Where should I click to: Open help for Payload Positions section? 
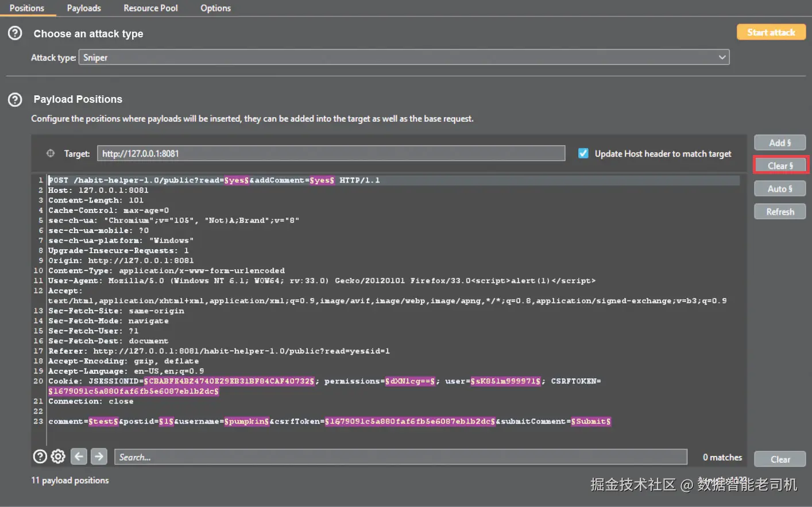15,100
